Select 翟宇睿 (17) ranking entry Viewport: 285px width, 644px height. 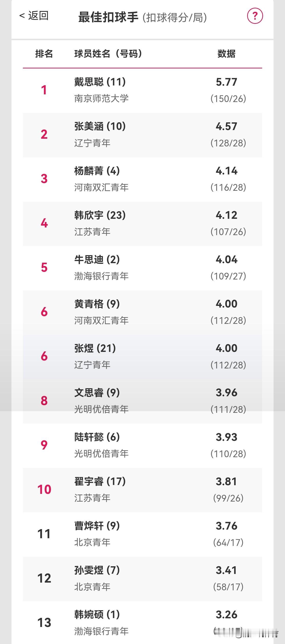pyautogui.click(x=142, y=490)
